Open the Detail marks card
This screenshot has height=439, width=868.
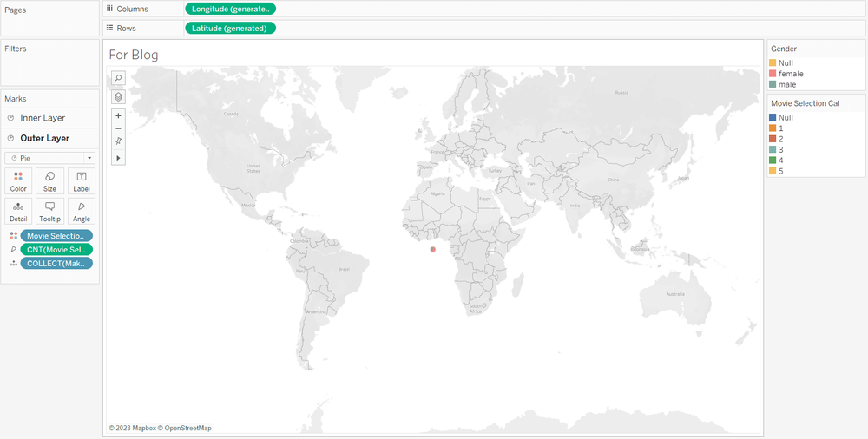18,211
